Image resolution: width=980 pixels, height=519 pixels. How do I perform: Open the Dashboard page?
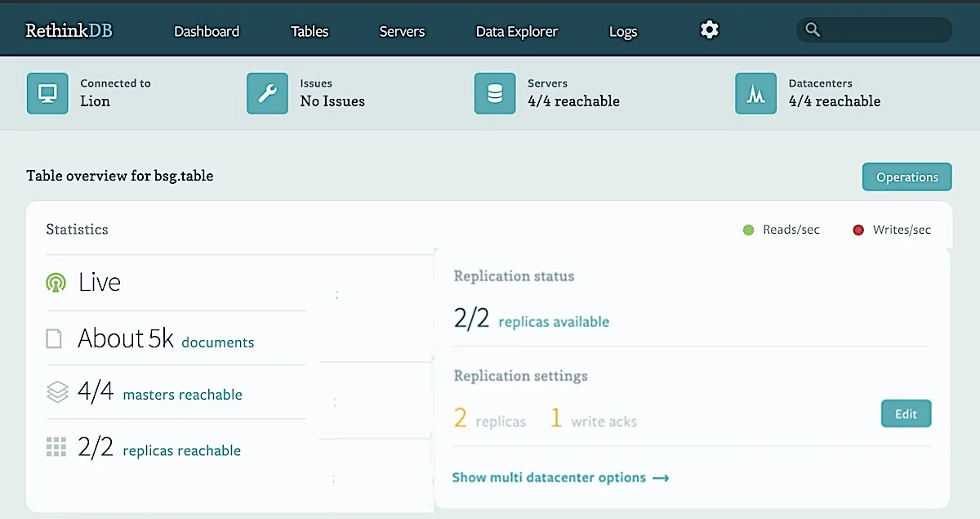(x=207, y=32)
